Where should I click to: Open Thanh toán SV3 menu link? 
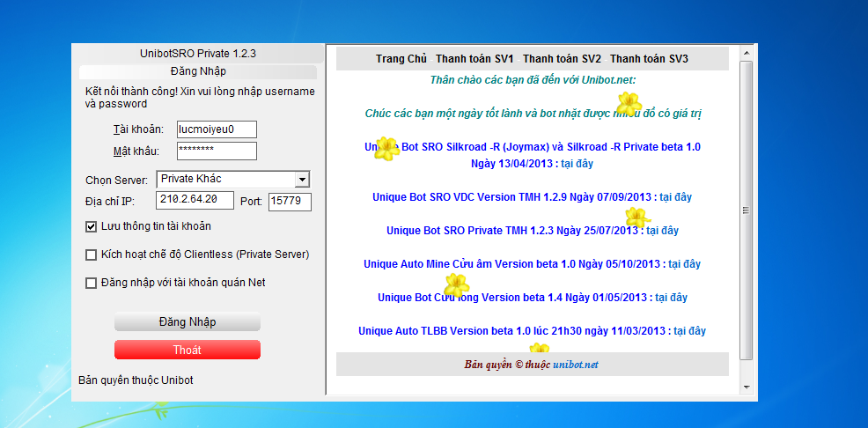pos(650,59)
